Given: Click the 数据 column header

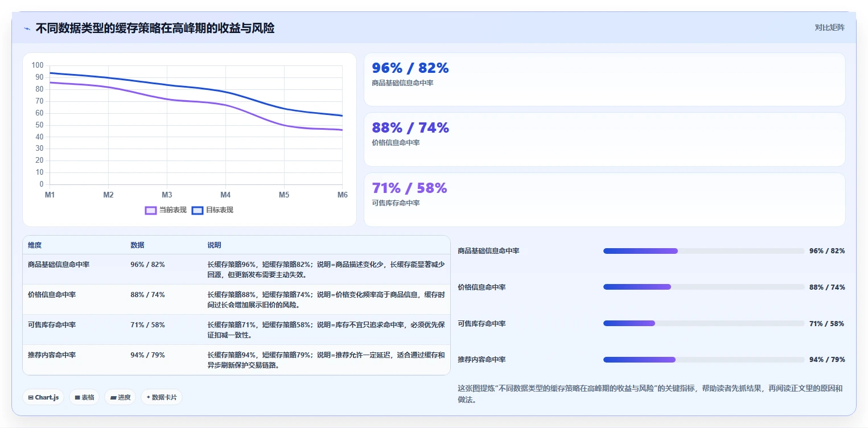Looking at the screenshot, I should 137,245.
